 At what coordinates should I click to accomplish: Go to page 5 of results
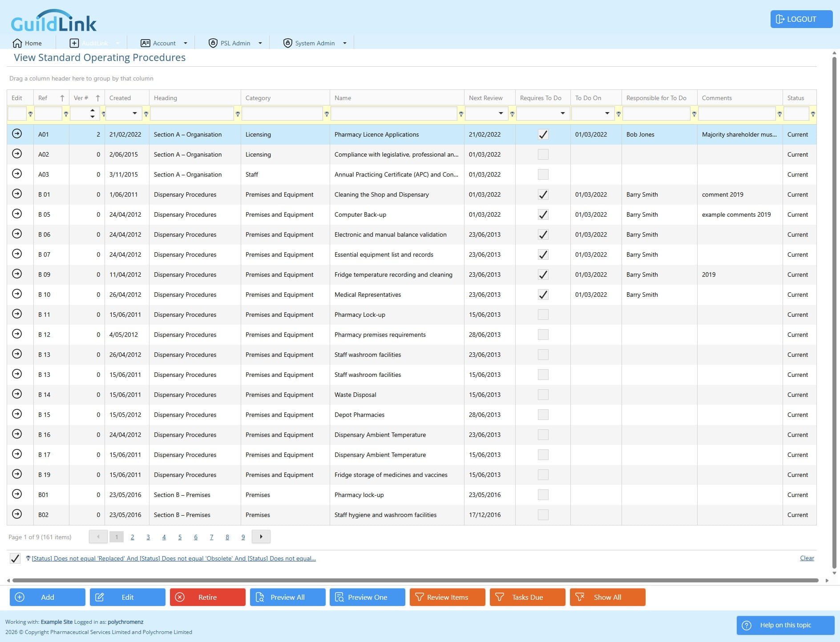(180, 537)
